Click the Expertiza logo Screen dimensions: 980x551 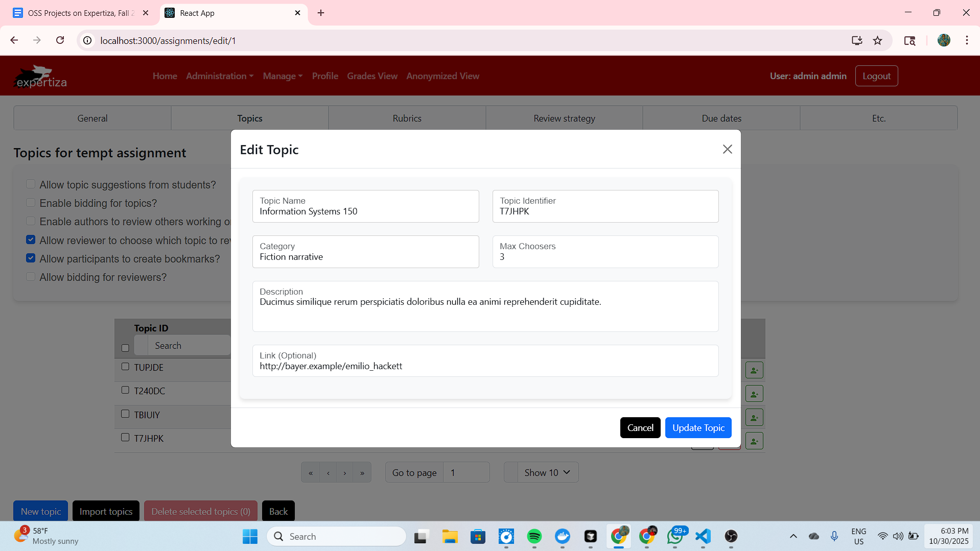(x=40, y=77)
